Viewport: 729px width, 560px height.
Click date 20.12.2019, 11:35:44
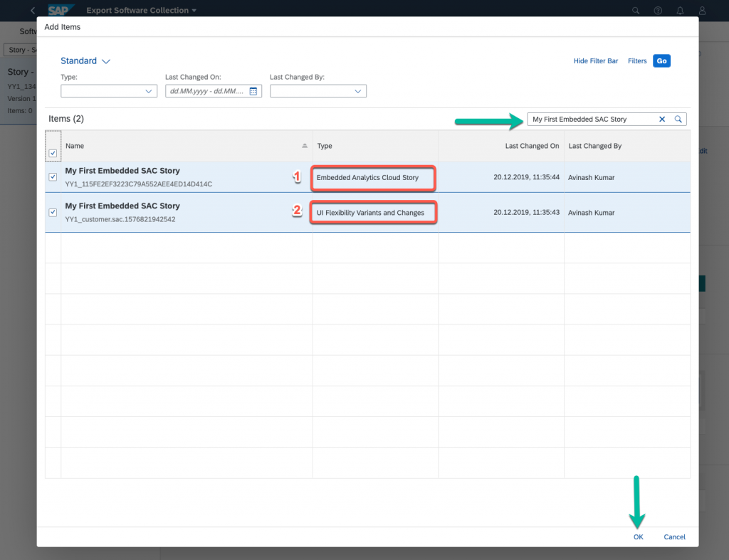(526, 177)
